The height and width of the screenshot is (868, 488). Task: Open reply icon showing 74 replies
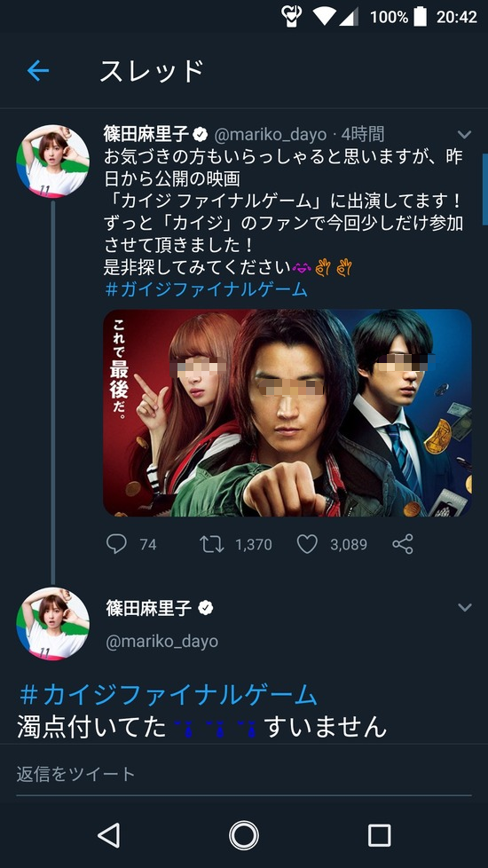(116, 544)
